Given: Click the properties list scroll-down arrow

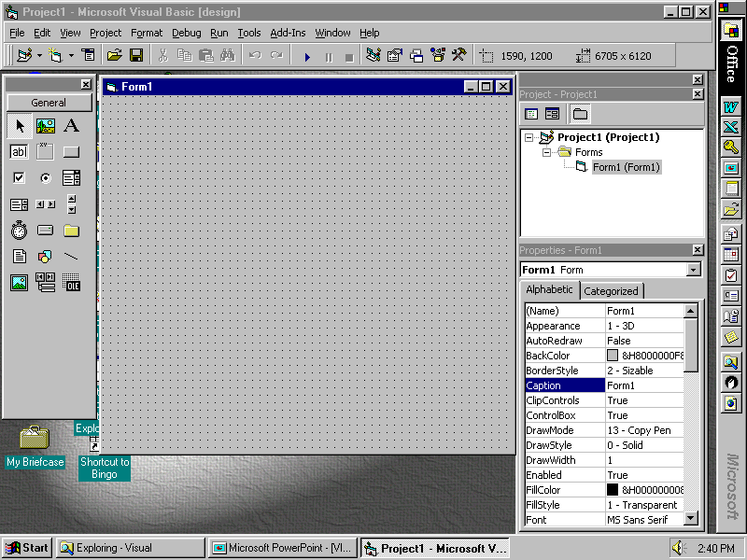Looking at the screenshot, I should coord(690,518).
